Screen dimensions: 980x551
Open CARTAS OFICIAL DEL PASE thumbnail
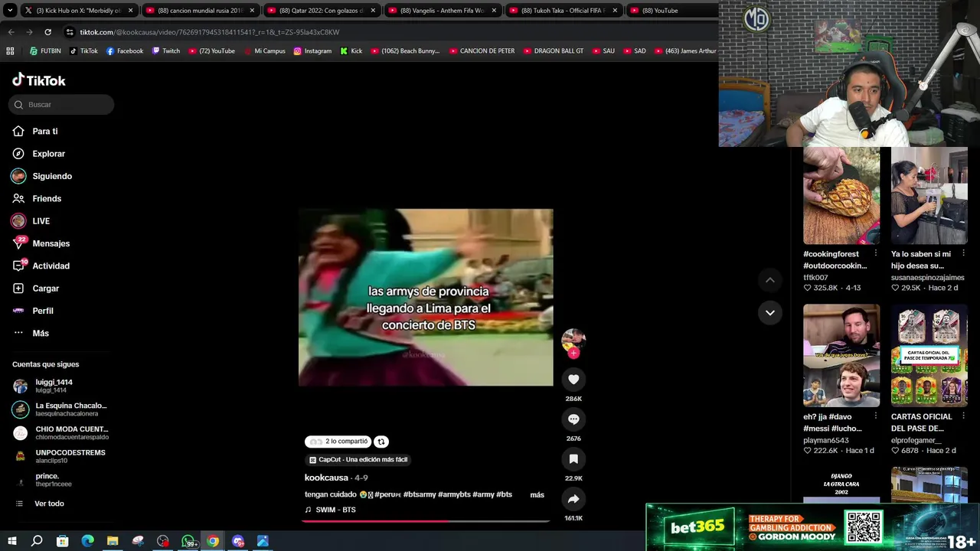929,355
